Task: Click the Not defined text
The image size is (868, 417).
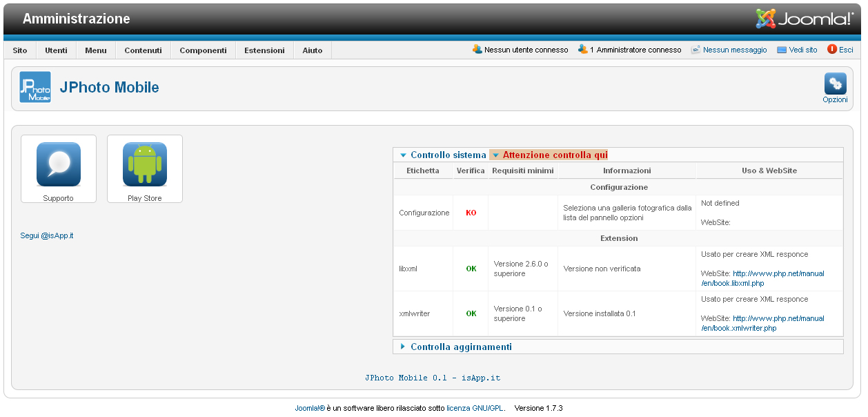Action: [720, 204]
